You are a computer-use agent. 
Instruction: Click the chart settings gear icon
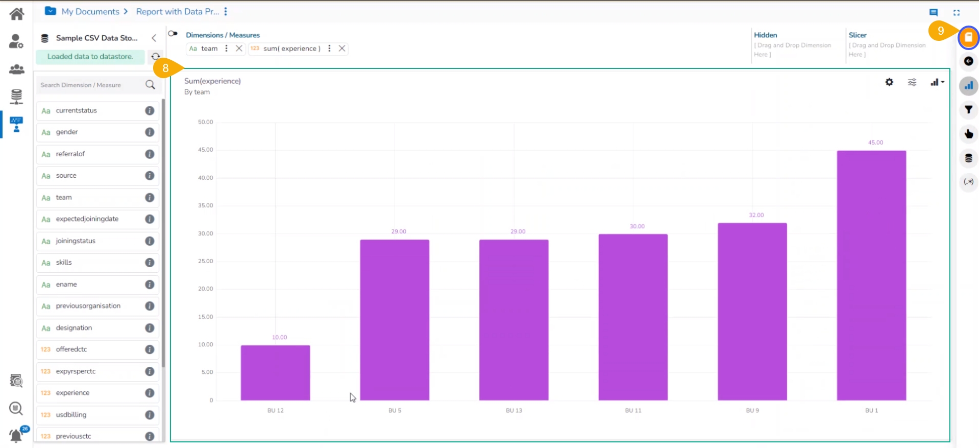pyautogui.click(x=889, y=82)
